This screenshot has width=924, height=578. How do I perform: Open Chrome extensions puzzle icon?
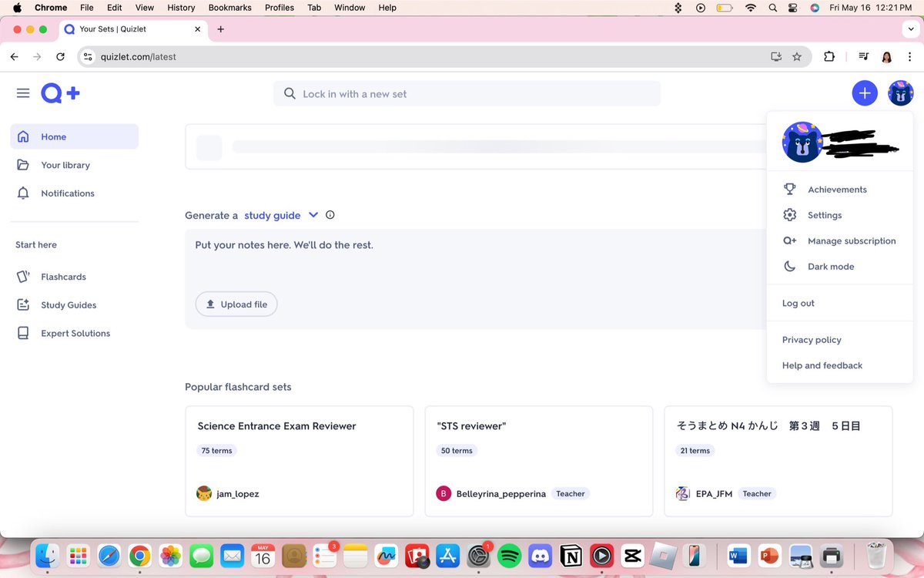click(829, 56)
